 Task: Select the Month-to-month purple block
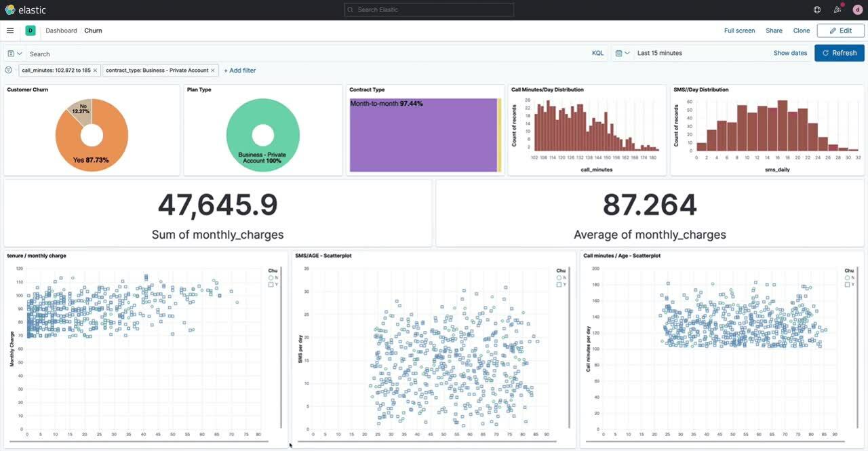[423, 136]
